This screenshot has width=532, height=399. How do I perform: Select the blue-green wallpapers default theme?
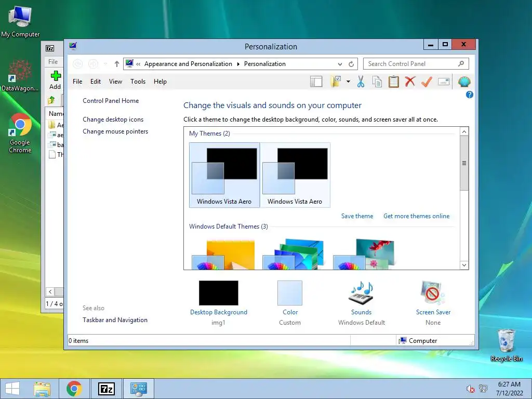point(294,254)
